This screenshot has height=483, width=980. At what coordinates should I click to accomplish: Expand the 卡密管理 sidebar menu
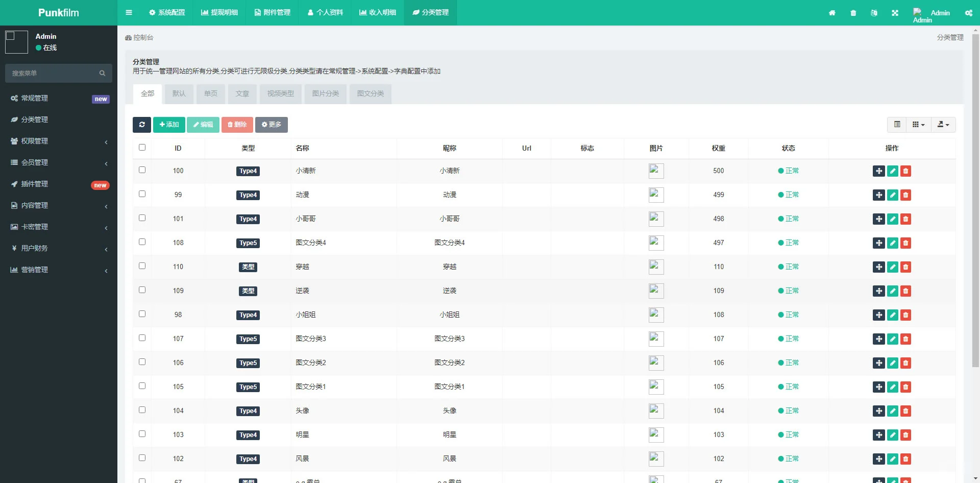(59, 227)
